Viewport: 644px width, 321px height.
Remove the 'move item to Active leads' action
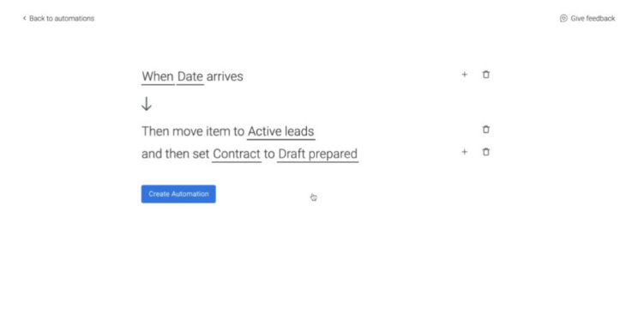486,130
